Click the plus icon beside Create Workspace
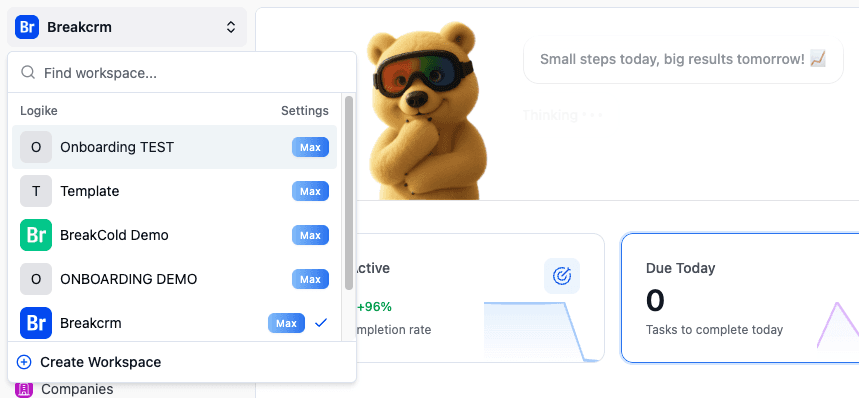This screenshot has width=859, height=398. [24, 362]
